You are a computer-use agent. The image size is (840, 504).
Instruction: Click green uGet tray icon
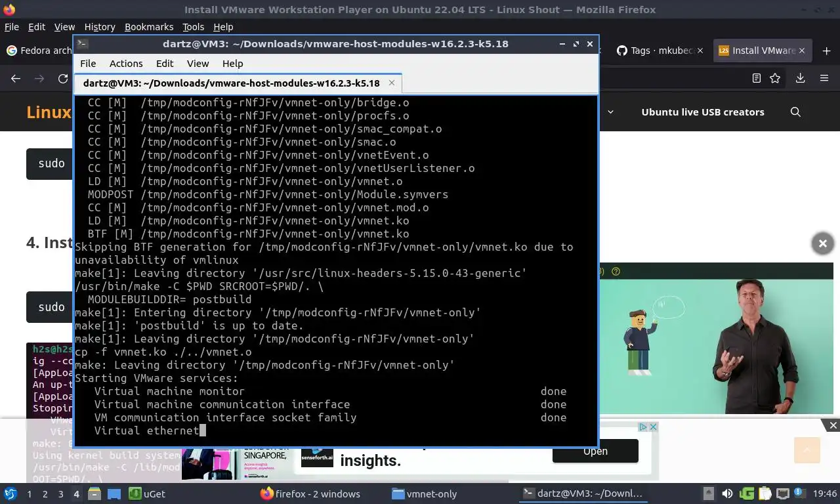point(746,493)
